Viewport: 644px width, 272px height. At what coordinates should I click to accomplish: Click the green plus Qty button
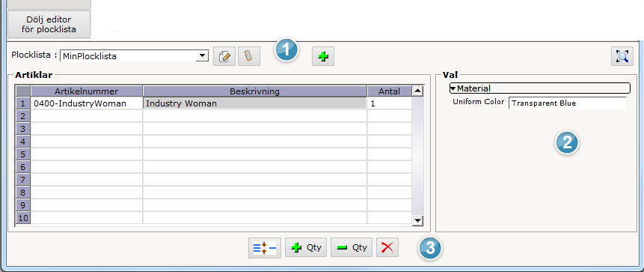(306, 247)
